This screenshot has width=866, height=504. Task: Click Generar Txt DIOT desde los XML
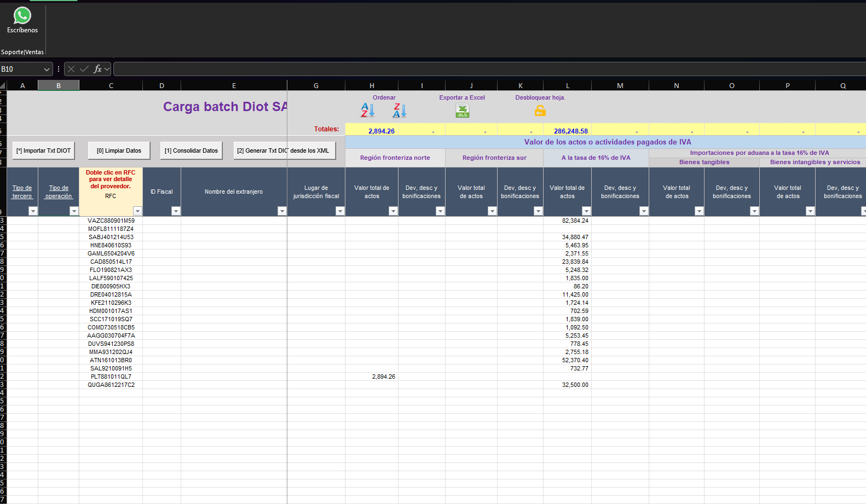[284, 150]
